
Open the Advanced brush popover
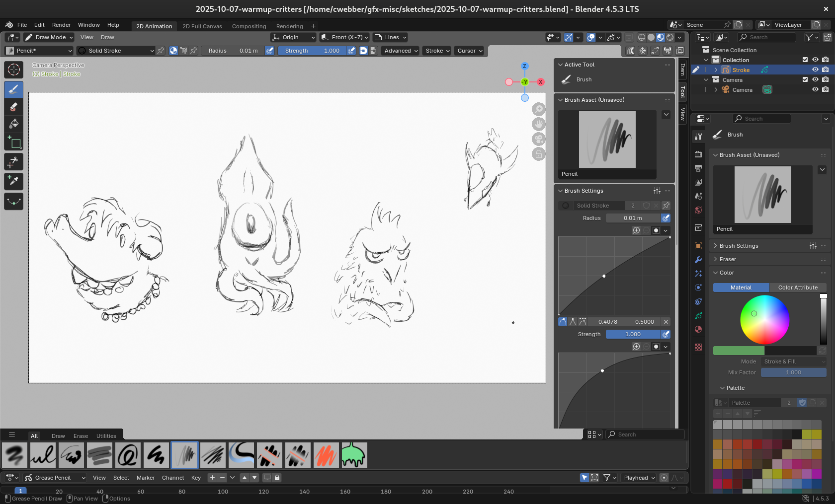(401, 51)
